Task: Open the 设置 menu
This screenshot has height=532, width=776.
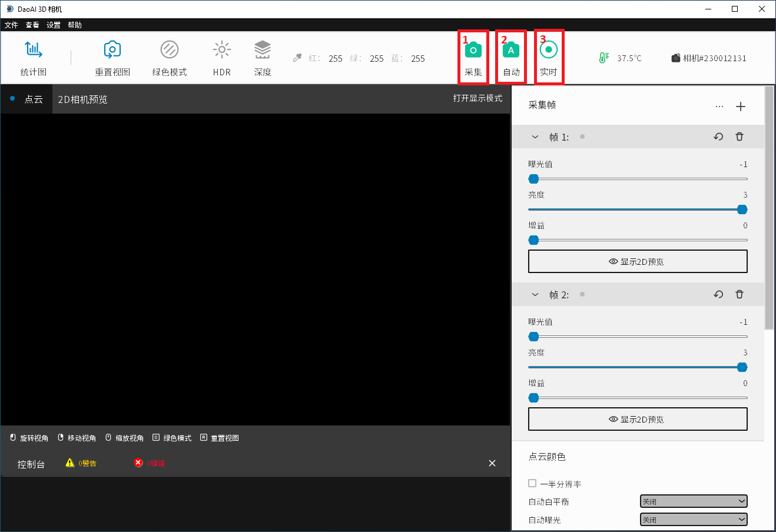Action: [54, 25]
